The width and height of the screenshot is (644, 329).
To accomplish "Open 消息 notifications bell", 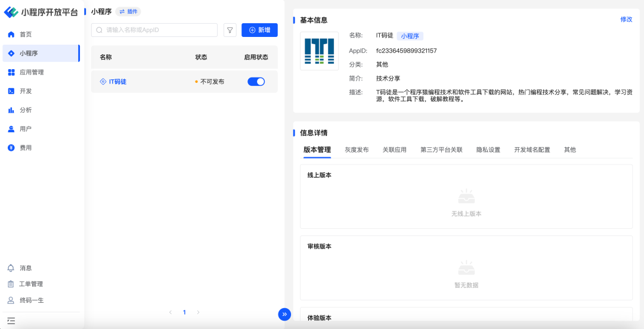I will [11, 268].
